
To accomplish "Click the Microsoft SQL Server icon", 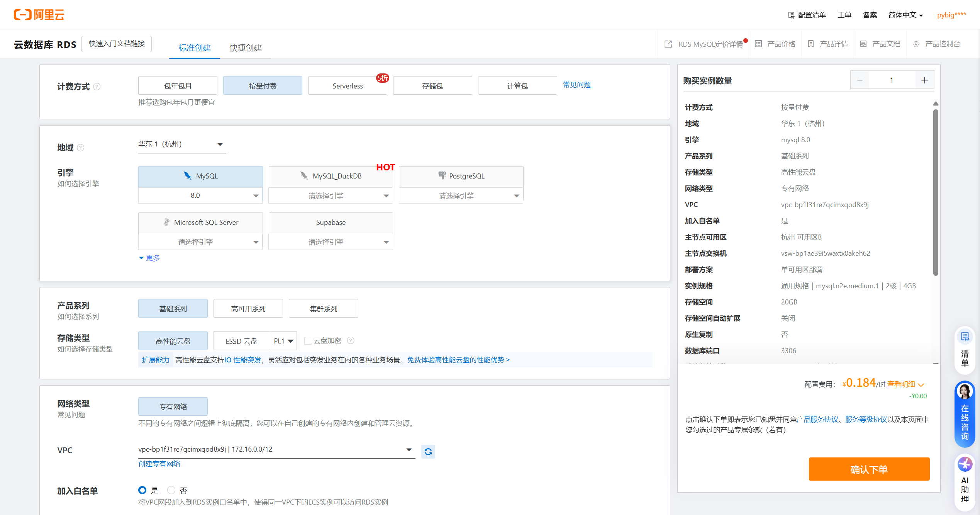I will (x=167, y=222).
